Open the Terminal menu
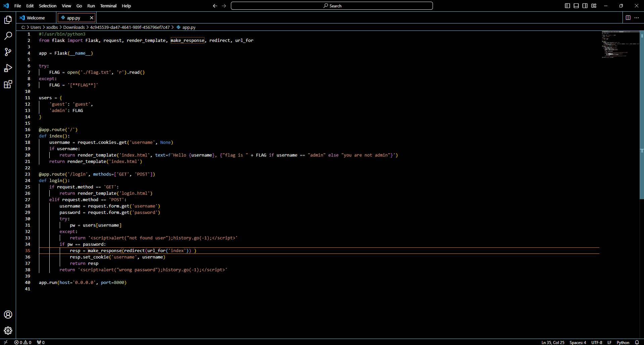This screenshot has height=345, width=644. point(108,6)
